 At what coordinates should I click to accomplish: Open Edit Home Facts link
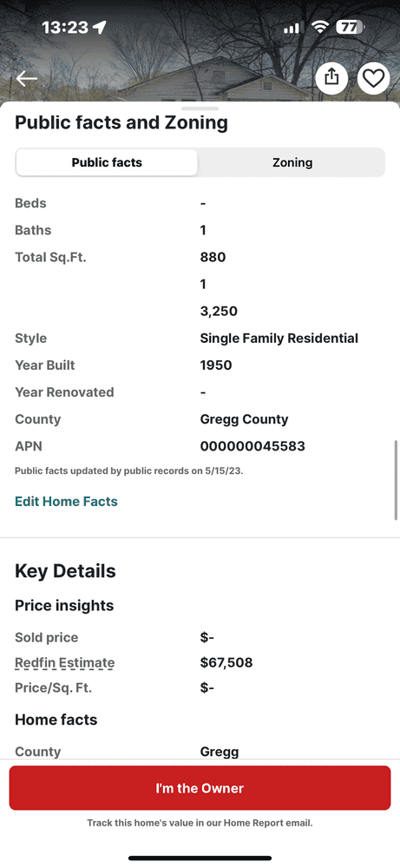click(67, 502)
